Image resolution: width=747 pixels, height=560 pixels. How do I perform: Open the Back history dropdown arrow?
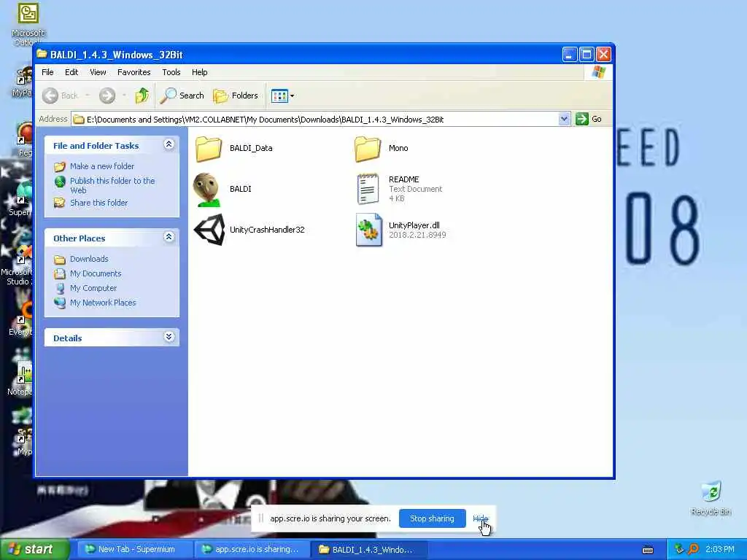click(x=88, y=96)
